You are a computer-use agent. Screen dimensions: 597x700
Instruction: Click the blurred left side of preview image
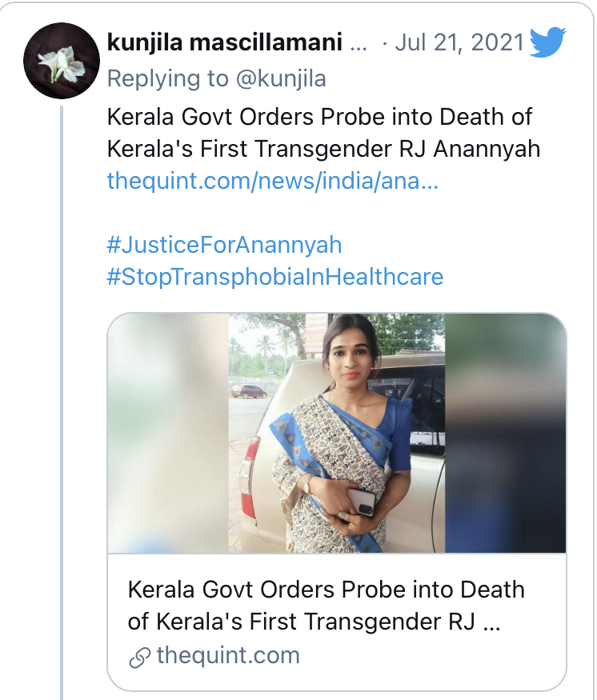pos(168,433)
